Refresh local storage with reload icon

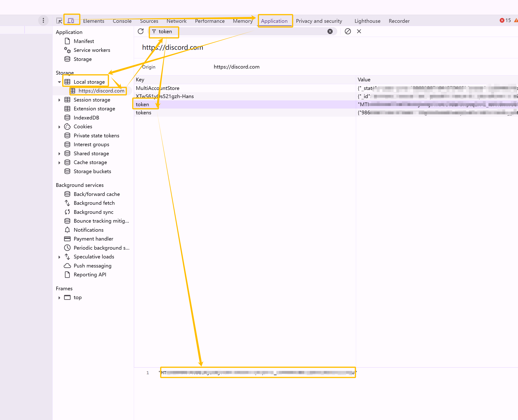(141, 31)
